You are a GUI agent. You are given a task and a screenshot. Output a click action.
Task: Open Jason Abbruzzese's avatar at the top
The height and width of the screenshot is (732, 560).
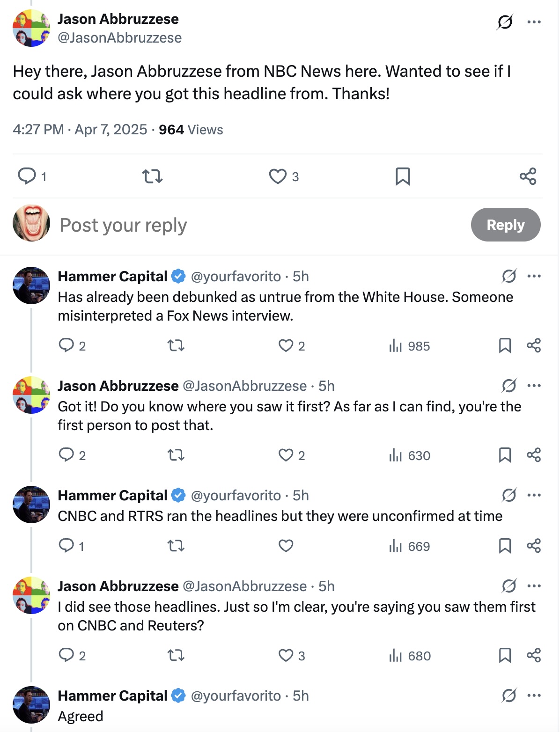pyautogui.click(x=31, y=28)
